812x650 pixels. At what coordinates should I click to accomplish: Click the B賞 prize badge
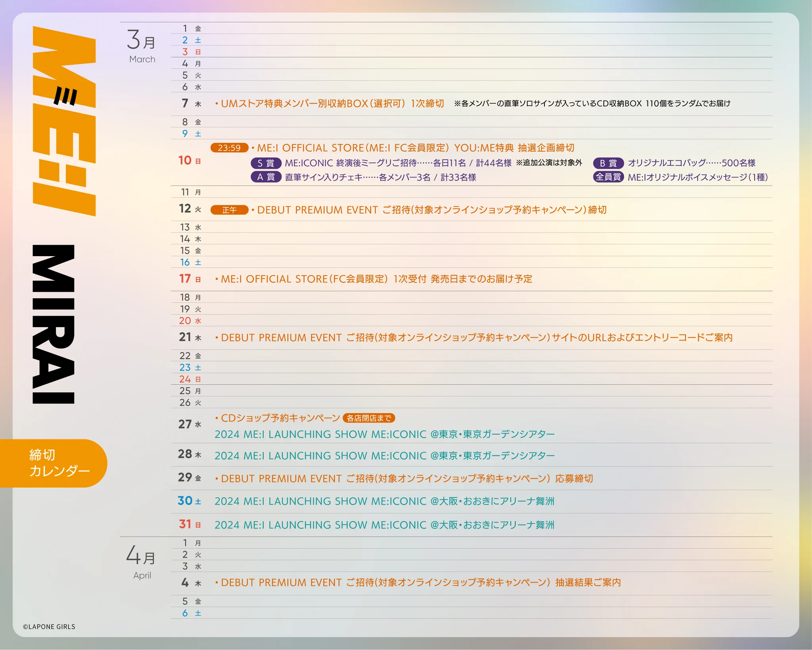click(x=609, y=163)
